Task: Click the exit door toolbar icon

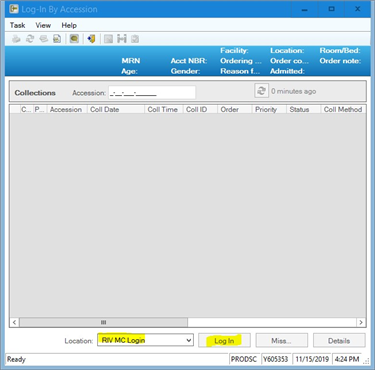Action: [x=91, y=39]
